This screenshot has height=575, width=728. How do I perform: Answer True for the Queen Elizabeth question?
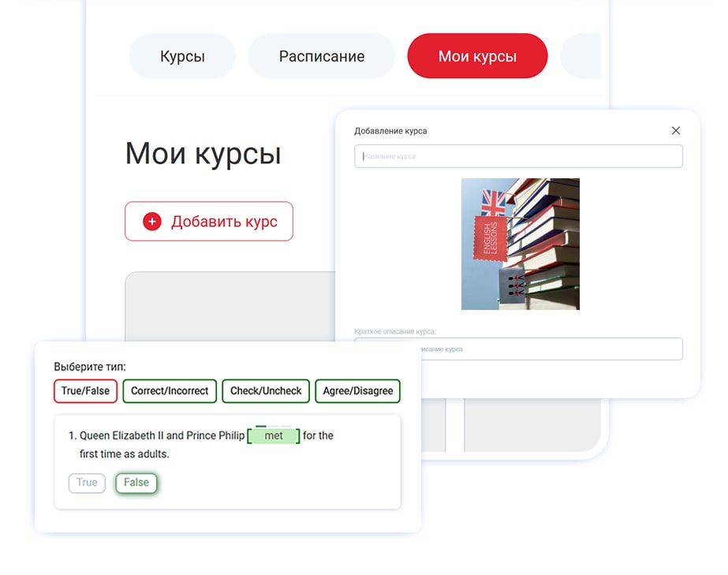[x=87, y=483]
